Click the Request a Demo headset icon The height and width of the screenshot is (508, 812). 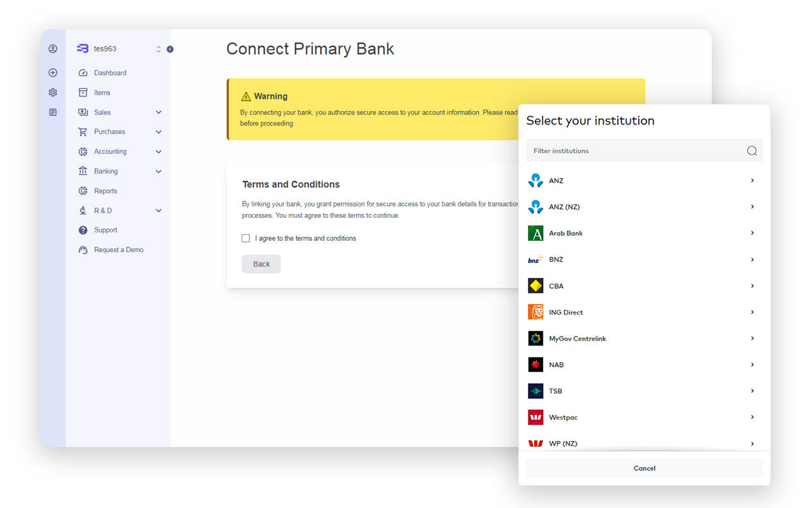(83, 250)
